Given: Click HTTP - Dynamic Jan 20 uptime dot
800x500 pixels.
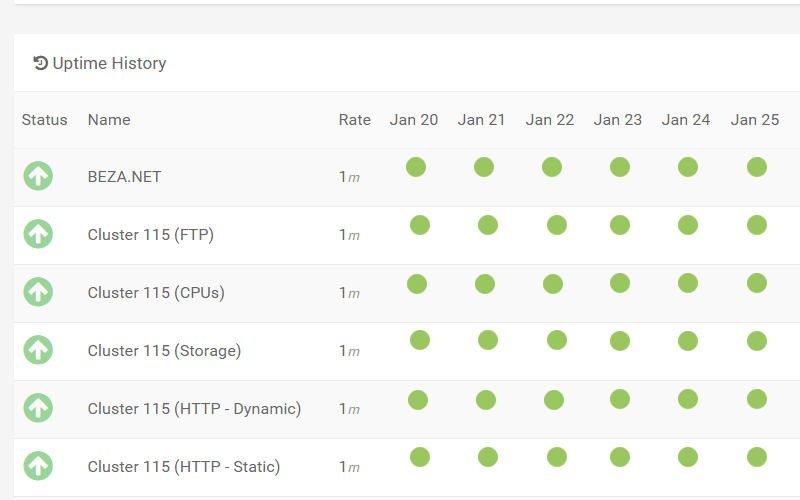Looking at the screenshot, I should click(418, 400).
